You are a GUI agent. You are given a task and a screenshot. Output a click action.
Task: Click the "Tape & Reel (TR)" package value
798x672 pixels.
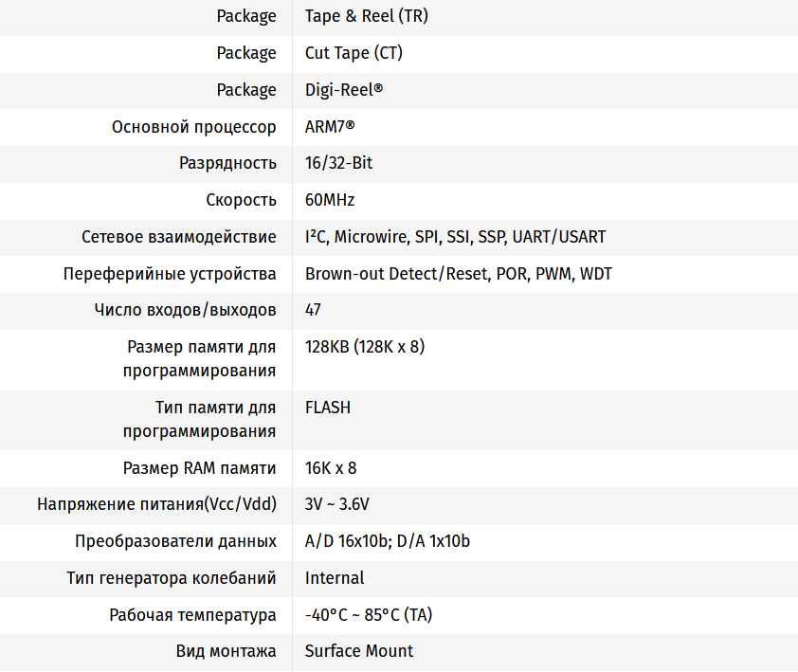coord(360,16)
